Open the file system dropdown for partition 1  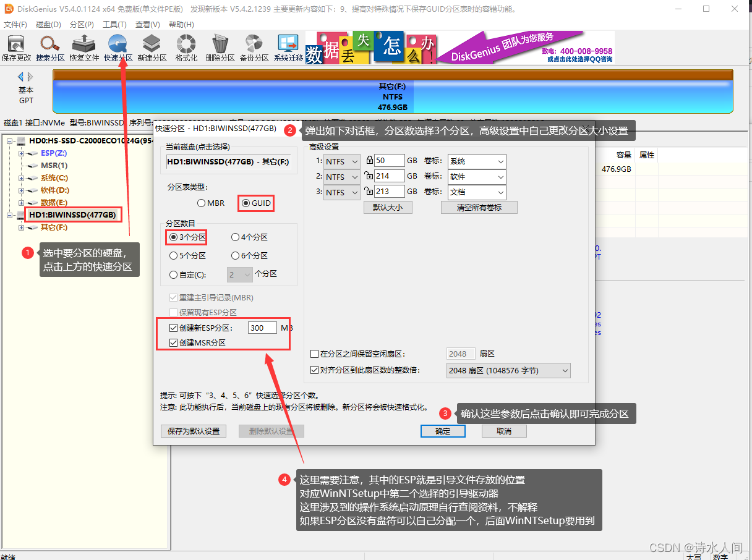point(342,161)
